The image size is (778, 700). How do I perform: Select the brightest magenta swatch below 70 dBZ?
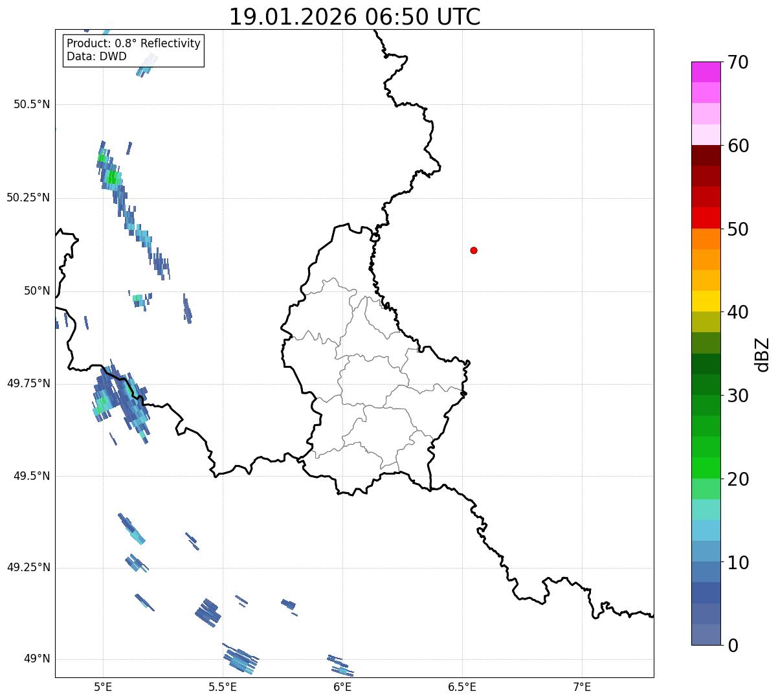[706, 72]
